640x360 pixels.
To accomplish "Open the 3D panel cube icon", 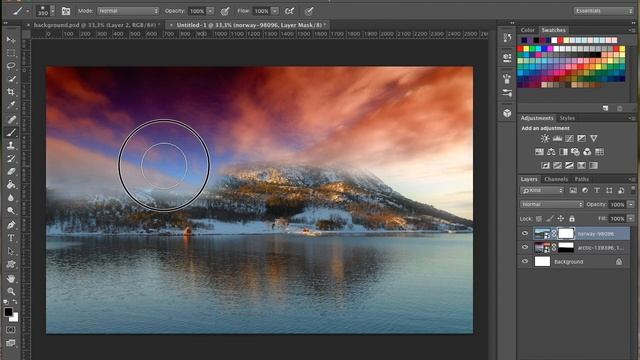I will (x=507, y=113).
